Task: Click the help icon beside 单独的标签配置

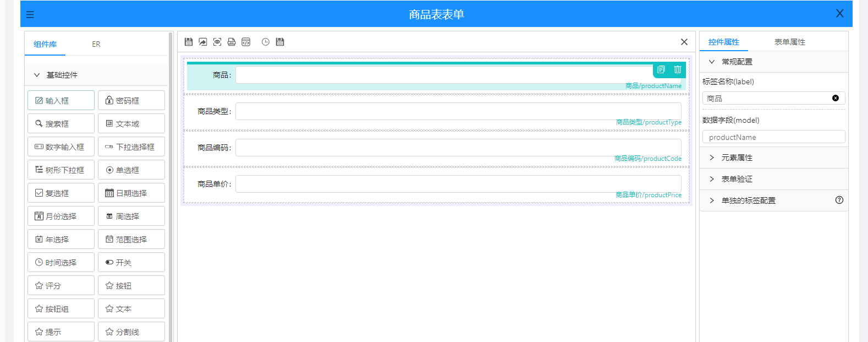Action: pyautogui.click(x=839, y=200)
